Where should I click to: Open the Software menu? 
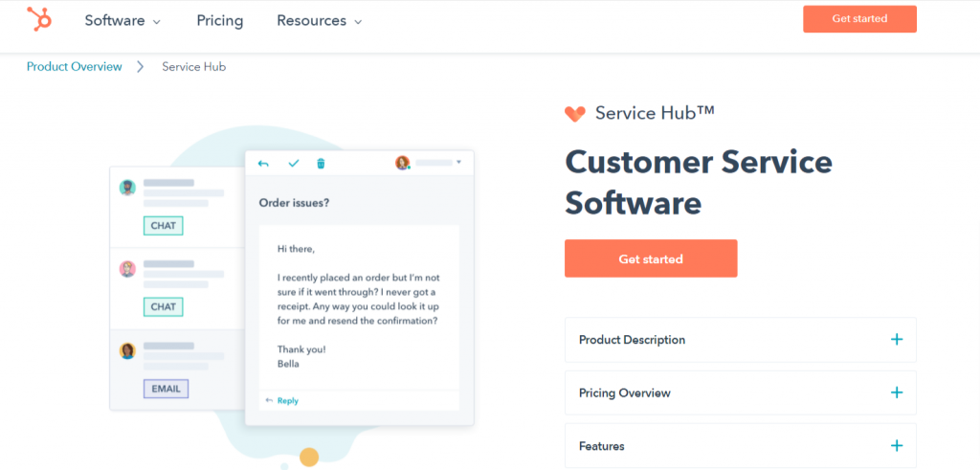pos(122,21)
